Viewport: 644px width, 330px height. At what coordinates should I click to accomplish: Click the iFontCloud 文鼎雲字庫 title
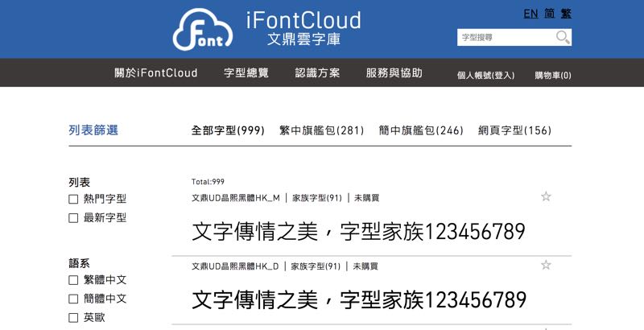[x=303, y=28]
